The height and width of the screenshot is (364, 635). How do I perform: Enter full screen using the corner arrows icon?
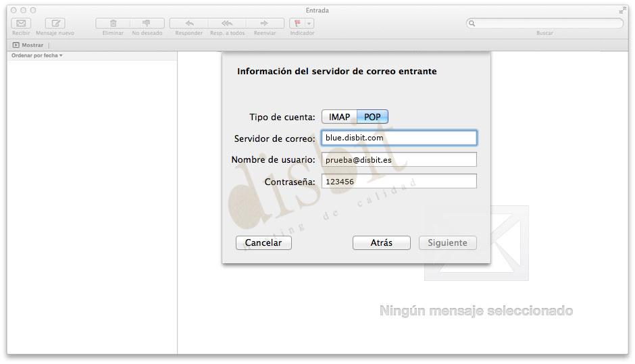pyautogui.click(x=622, y=10)
